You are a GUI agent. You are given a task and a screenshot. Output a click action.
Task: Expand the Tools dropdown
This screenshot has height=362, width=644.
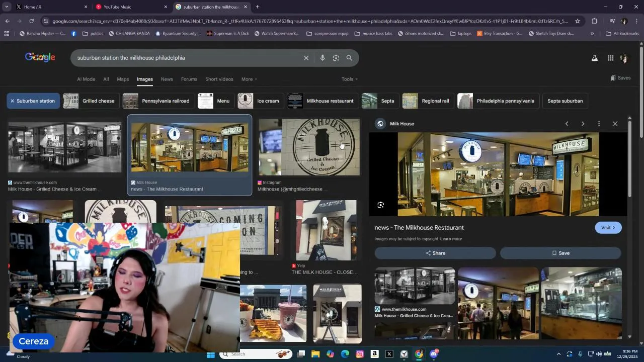click(x=350, y=79)
